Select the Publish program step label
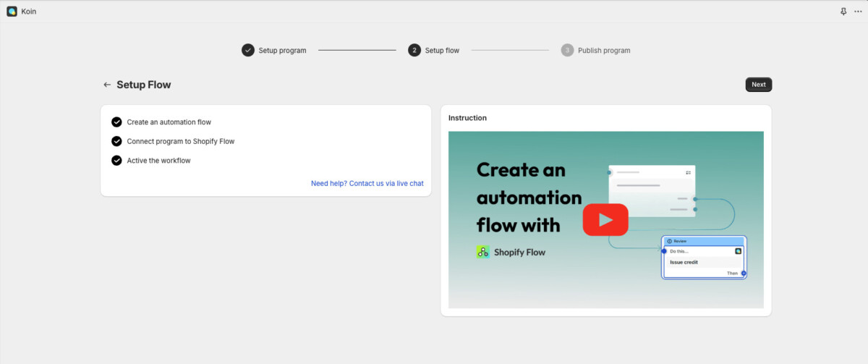The image size is (868, 364). [604, 51]
